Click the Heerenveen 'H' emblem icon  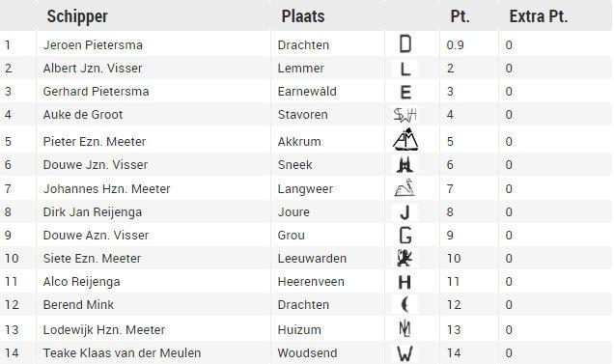pos(405,282)
